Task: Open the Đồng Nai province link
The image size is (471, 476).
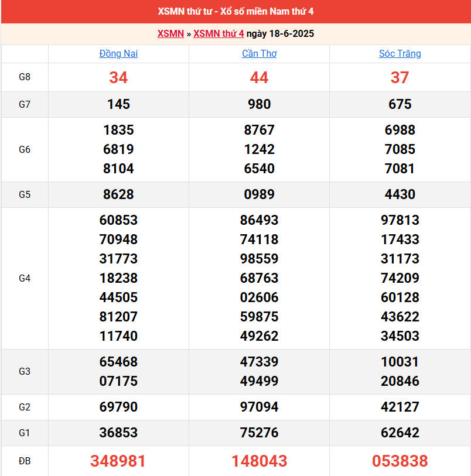Action: point(118,53)
